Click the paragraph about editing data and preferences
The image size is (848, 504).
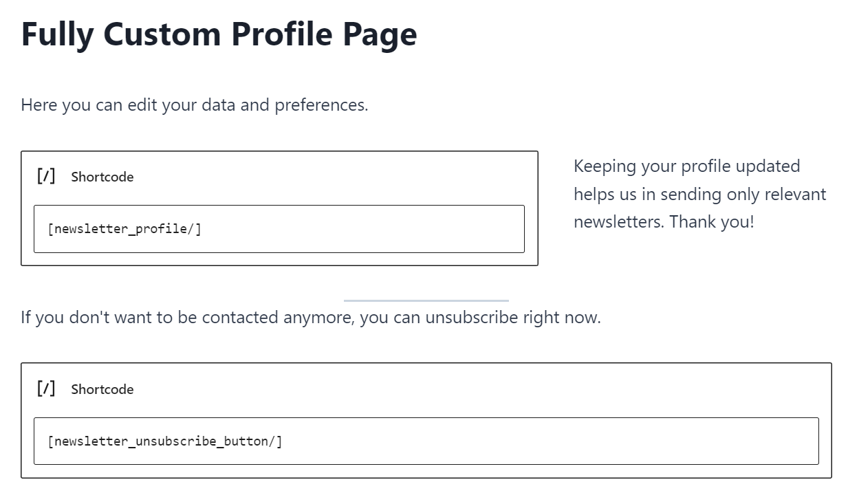click(x=195, y=105)
